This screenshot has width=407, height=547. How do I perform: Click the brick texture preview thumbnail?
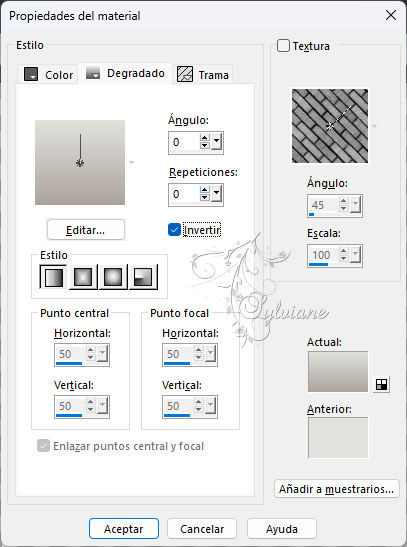tap(330, 126)
